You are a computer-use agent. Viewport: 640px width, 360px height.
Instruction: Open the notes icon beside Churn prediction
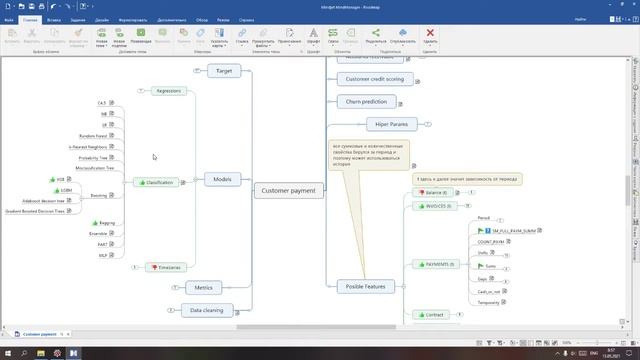[x=400, y=104]
